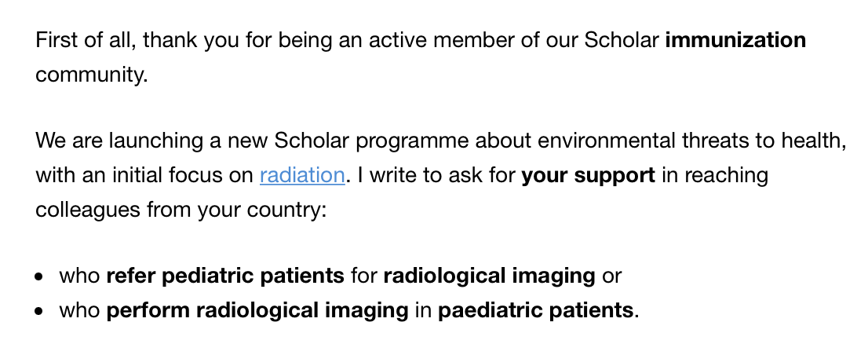This screenshot has width=868, height=344.
Task: Click the second bullet point marker
Action: tap(40, 311)
